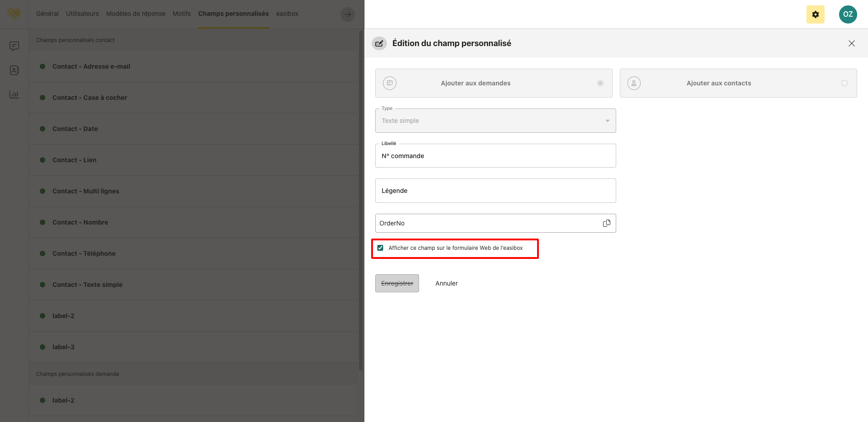Image resolution: width=868 pixels, height=422 pixels.
Task: Close the custom field edit panel
Action: 851,43
